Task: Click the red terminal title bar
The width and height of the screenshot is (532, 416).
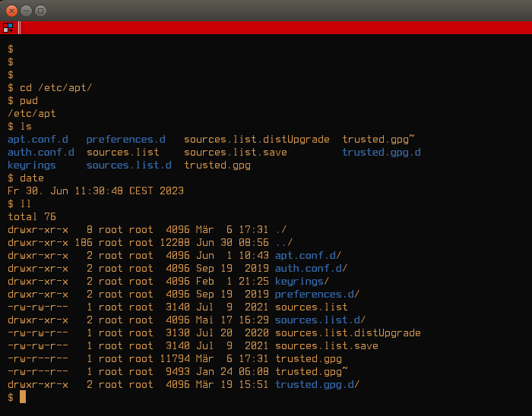Action: pos(276,27)
